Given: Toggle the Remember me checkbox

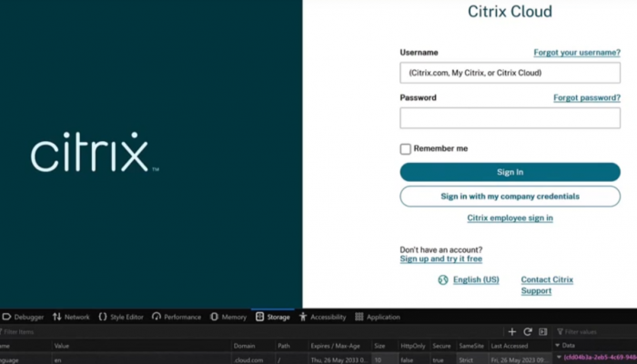Looking at the screenshot, I should pyautogui.click(x=406, y=148).
